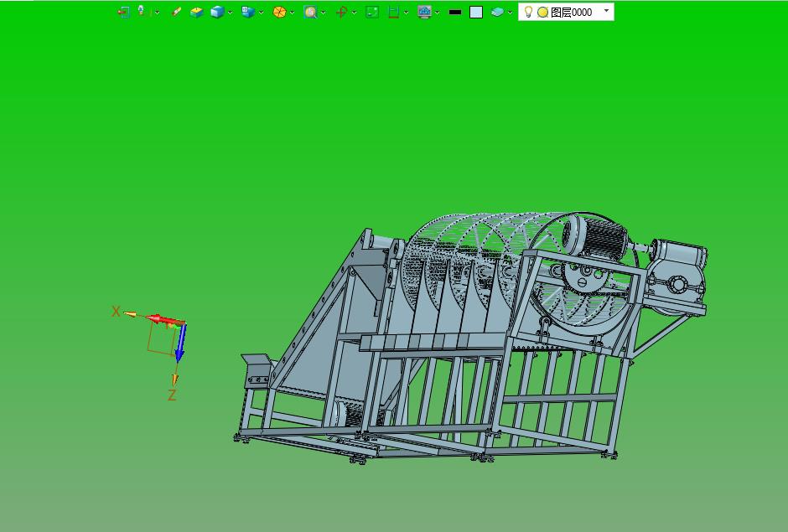788x532 pixels.
Task: Click the yellow circle layer color icon
Action: (x=542, y=13)
